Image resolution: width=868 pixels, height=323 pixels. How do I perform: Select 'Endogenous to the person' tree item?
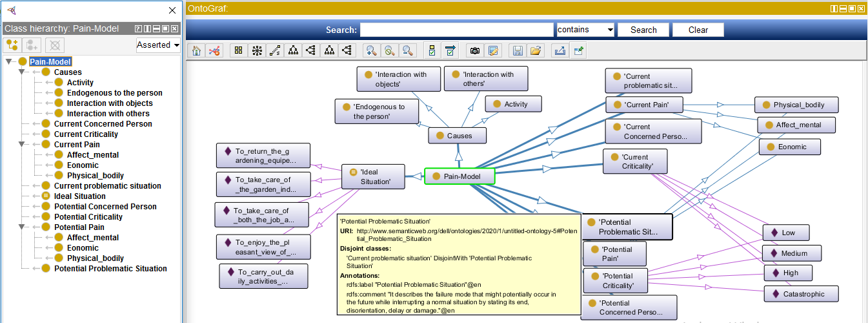pyautogui.click(x=115, y=93)
